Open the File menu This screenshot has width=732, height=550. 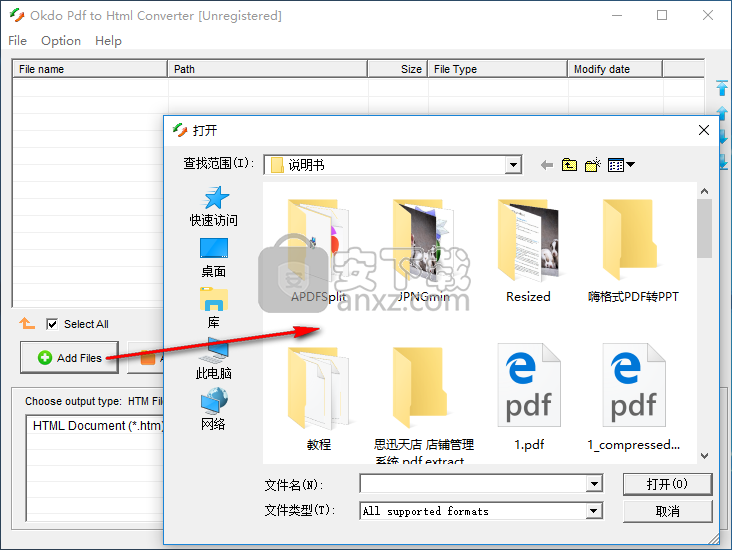pos(17,41)
